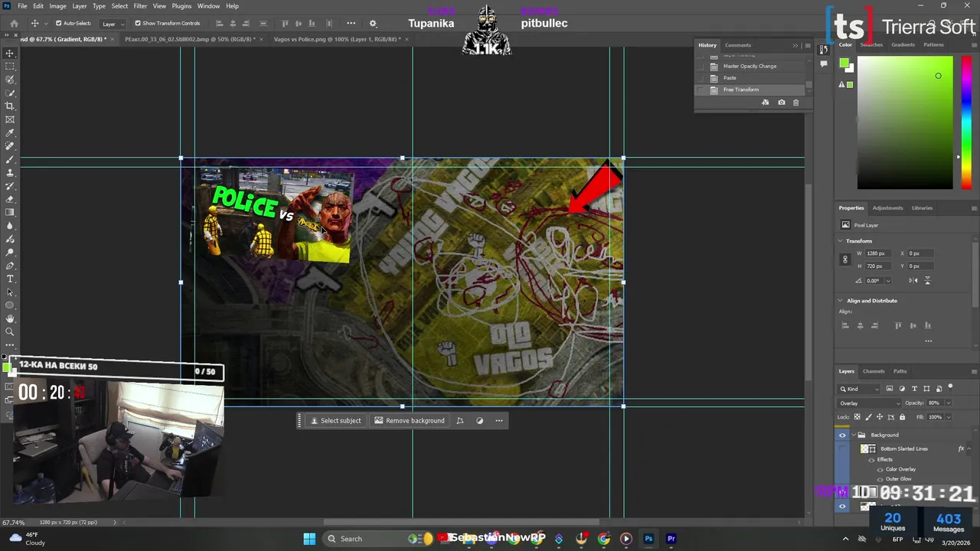Open the Opacity slider dropdown
The width and height of the screenshot is (980, 551).
pyautogui.click(x=947, y=403)
